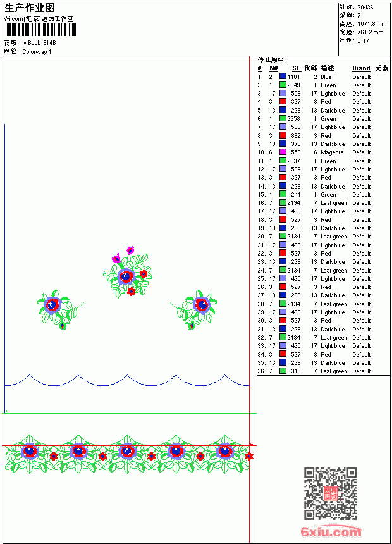The height and width of the screenshot is (544, 392).
Task: Click the first flower in the bottom border row
Action: pyautogui.click(x=30, y=452)
